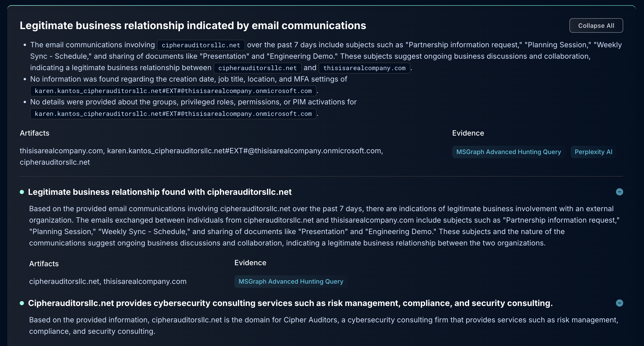Click the first cipherauditorsllc.net code chip
This screenshot has width=644, height=346.
(201, 45)
